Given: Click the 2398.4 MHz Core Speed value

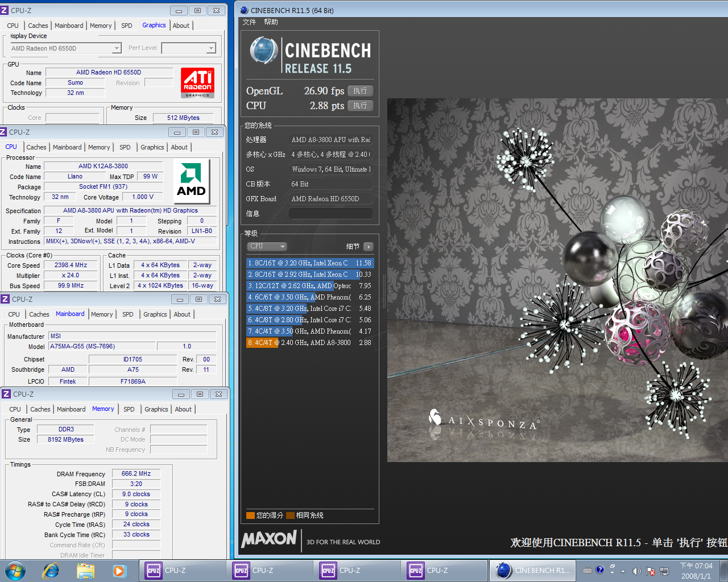Looking at the screenshot, I should [71, 265].
